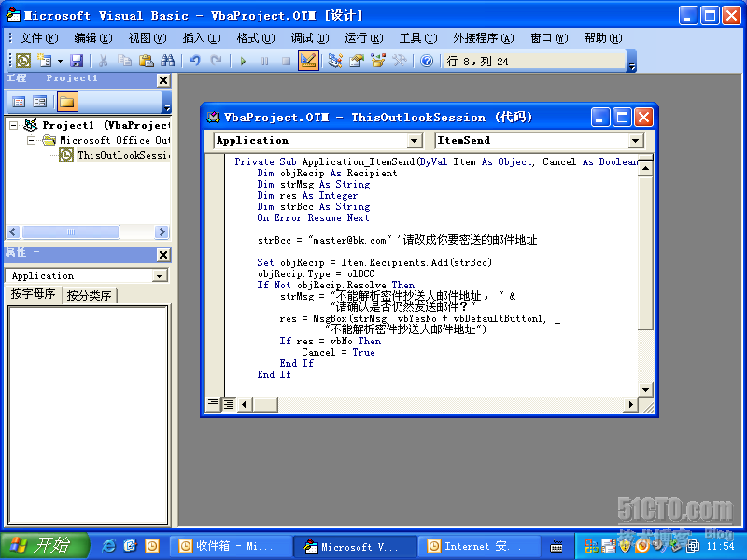This screenshot has height=560, width=747.
Task: Click the code window vertical scrollbar thumb
Action: 645,252
